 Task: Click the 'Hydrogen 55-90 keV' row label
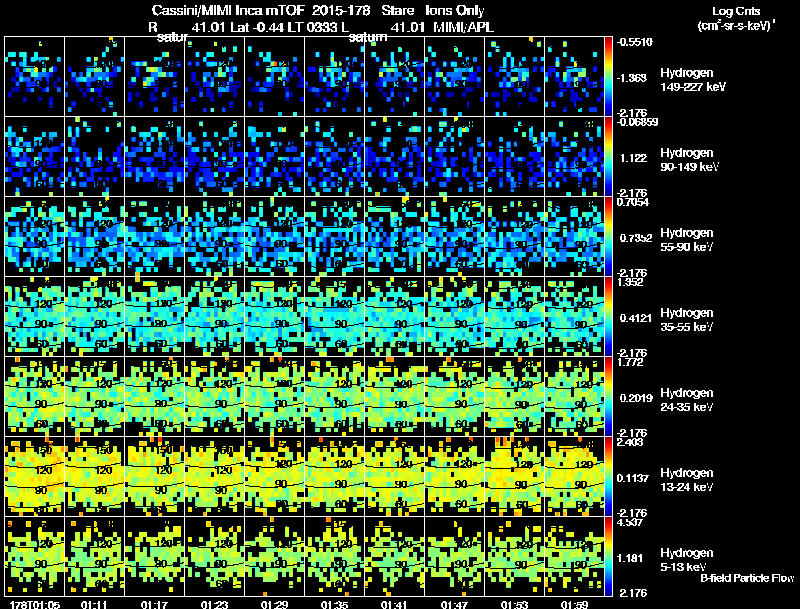(x=687, y=240)
